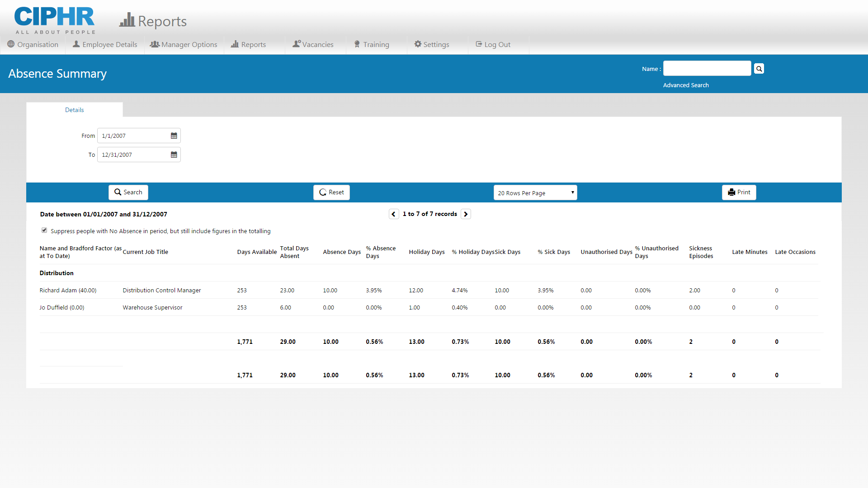Click Richard Adam's 23.00 total days absent
The height and width of the screenshot is (488, 868).
[287, 291]
